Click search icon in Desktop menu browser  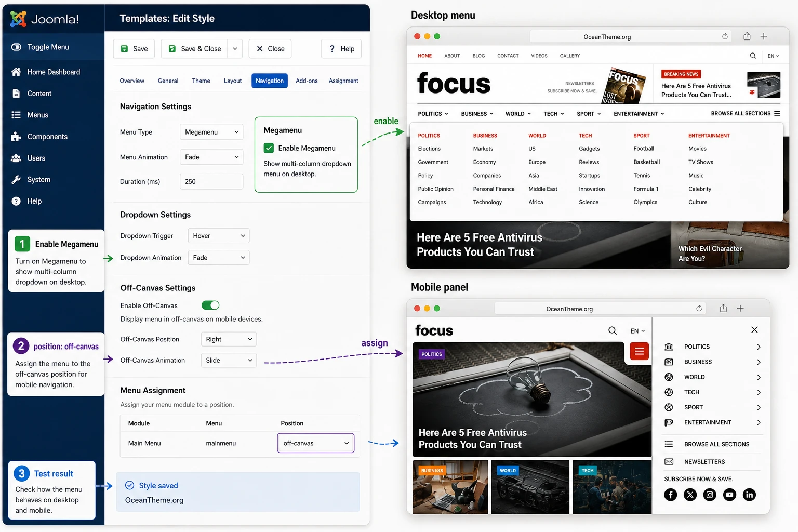753,56
